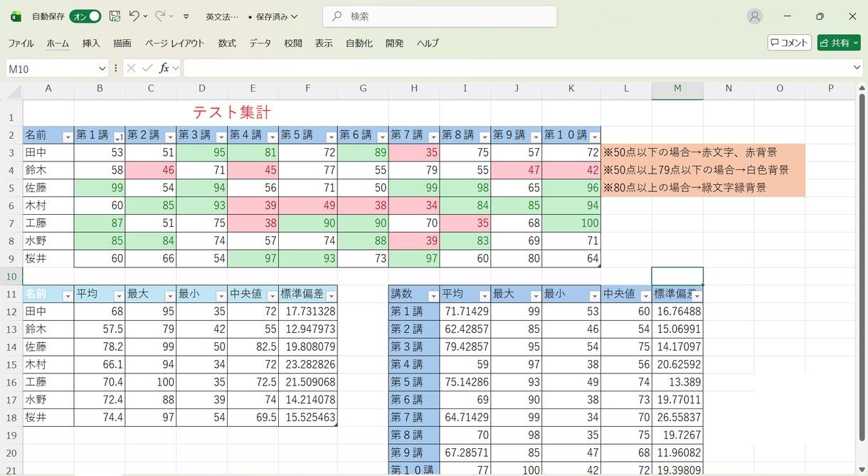Click the 共有 button
868x476 pixels.
point(839,43)
